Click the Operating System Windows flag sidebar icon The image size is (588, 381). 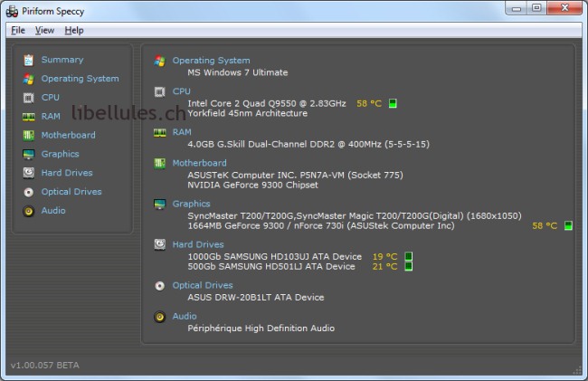click(29, 79)
